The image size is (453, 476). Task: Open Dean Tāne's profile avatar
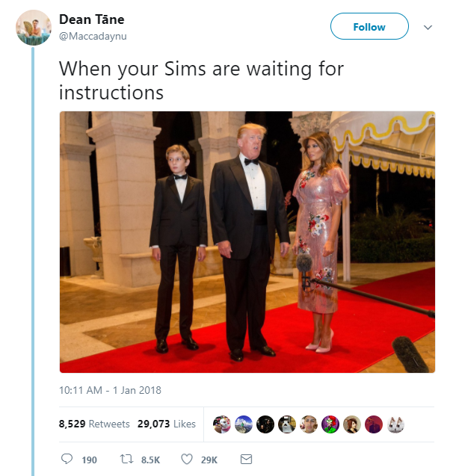34,28
